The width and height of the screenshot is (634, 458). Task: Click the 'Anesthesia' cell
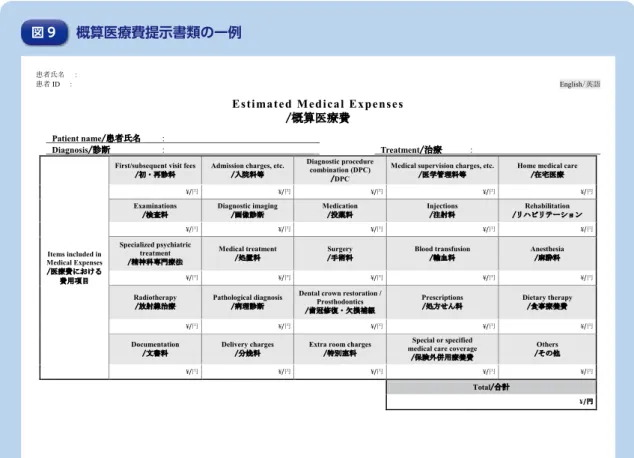pos(547,253)
